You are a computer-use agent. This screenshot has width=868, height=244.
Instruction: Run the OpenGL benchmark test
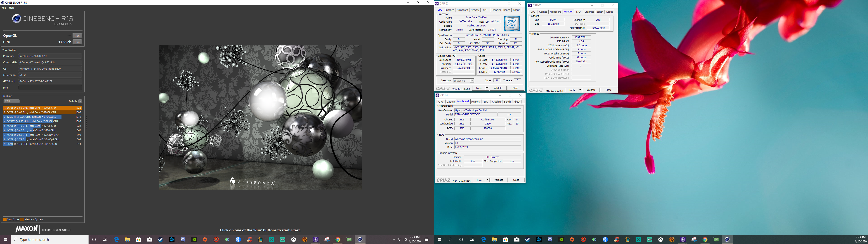77,35
